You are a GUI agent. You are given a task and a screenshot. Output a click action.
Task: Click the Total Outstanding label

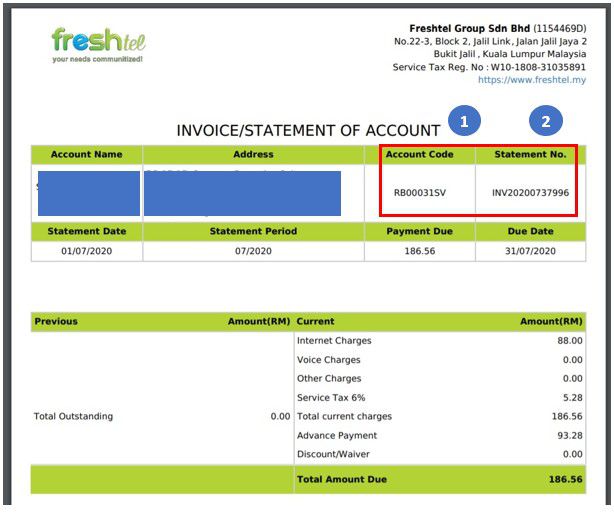[x=73, y=417]
